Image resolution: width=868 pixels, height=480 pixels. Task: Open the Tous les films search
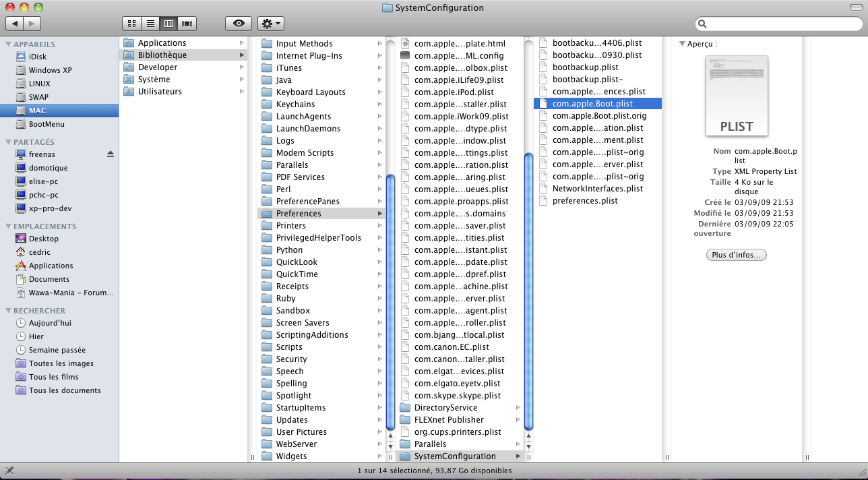pos(53,377)
